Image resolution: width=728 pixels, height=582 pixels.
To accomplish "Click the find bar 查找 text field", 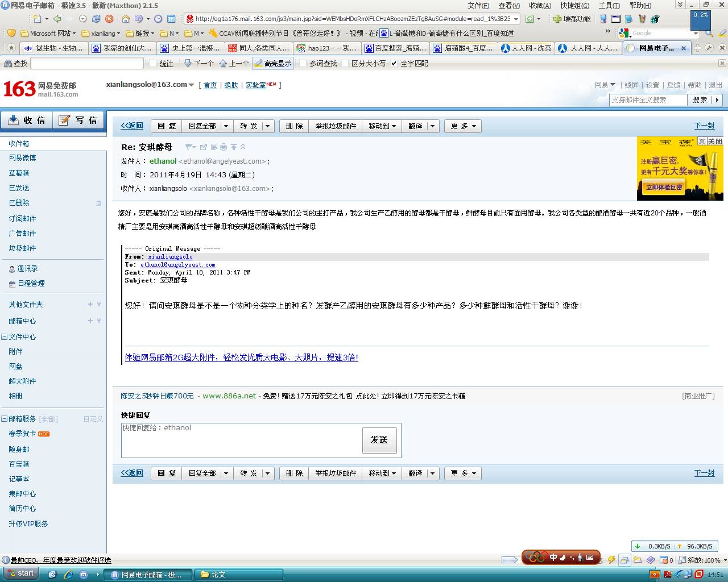I will click(x=86, y=64).
